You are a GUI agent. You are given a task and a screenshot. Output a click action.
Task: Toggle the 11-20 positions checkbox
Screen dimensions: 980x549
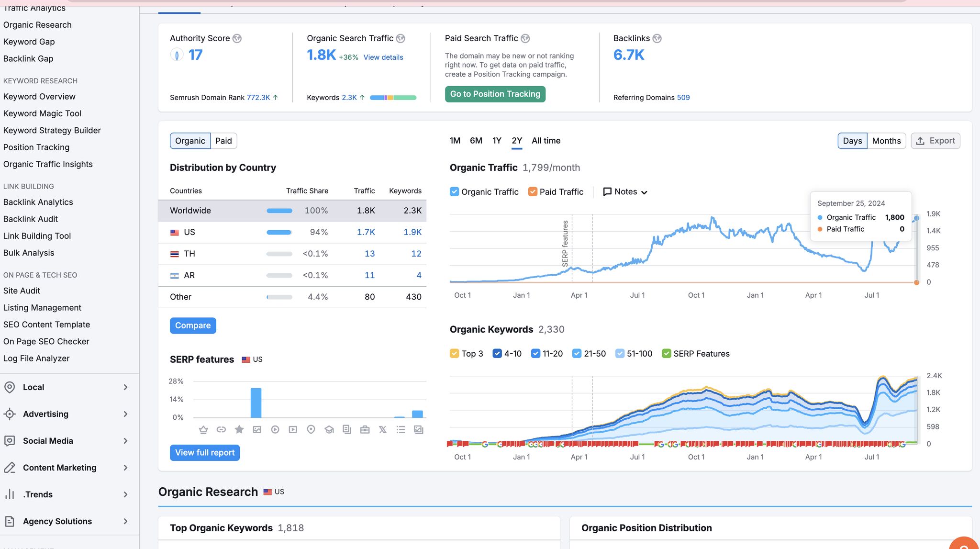pyautogui.click(x=536, y=353)
